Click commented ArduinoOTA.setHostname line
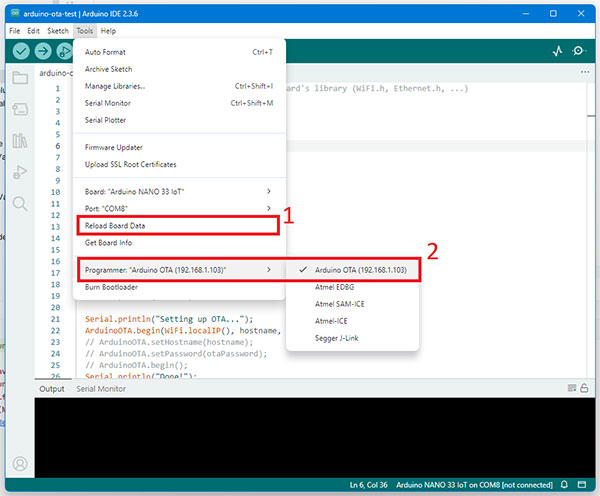Screen dimensions: 600x496 click(x=169, y=342)
